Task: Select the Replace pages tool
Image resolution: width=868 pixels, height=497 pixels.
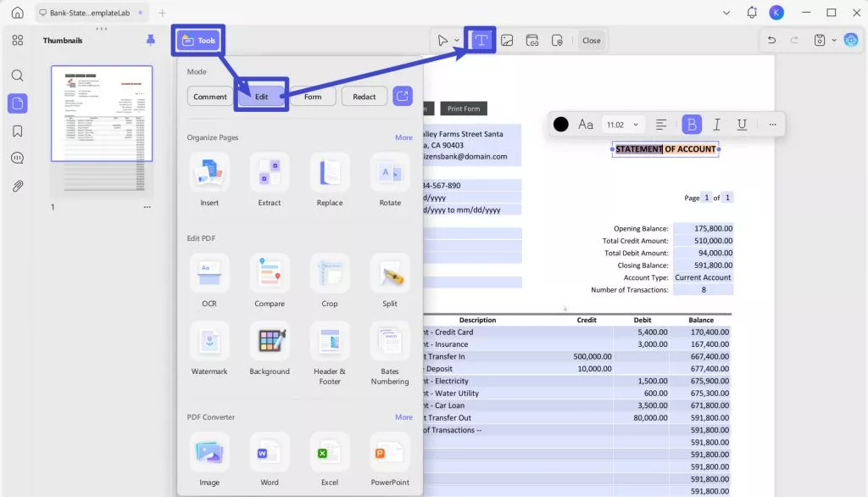Action: (330, 181)
